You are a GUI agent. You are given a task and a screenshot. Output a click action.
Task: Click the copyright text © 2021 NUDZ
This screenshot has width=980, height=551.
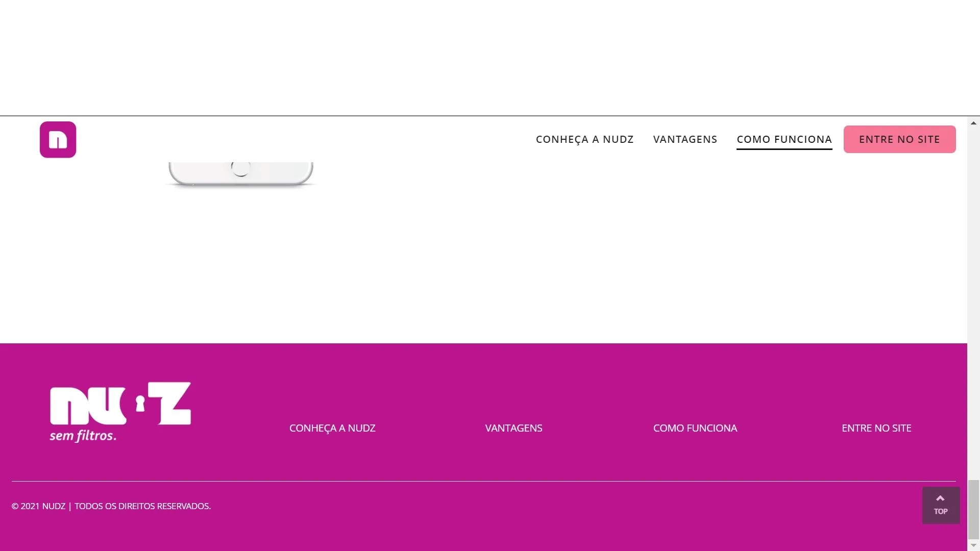pos(38,506)
